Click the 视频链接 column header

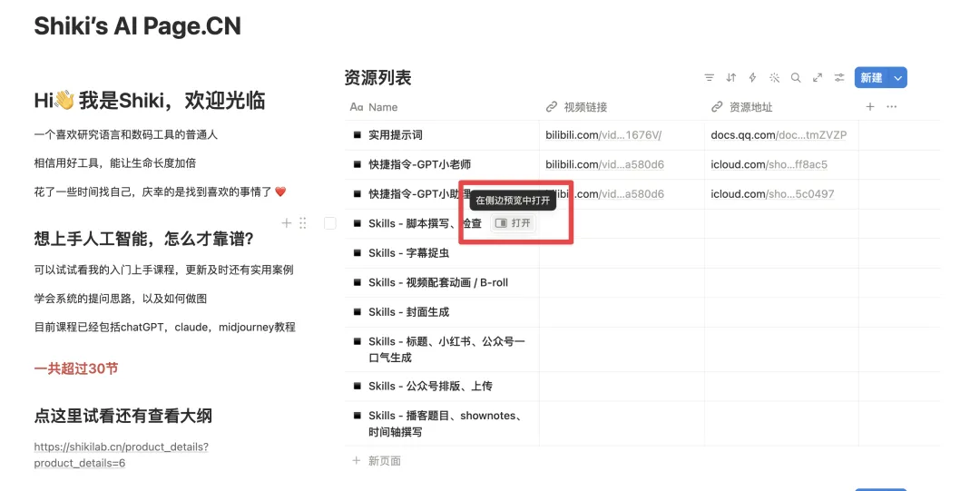(585, 107)
